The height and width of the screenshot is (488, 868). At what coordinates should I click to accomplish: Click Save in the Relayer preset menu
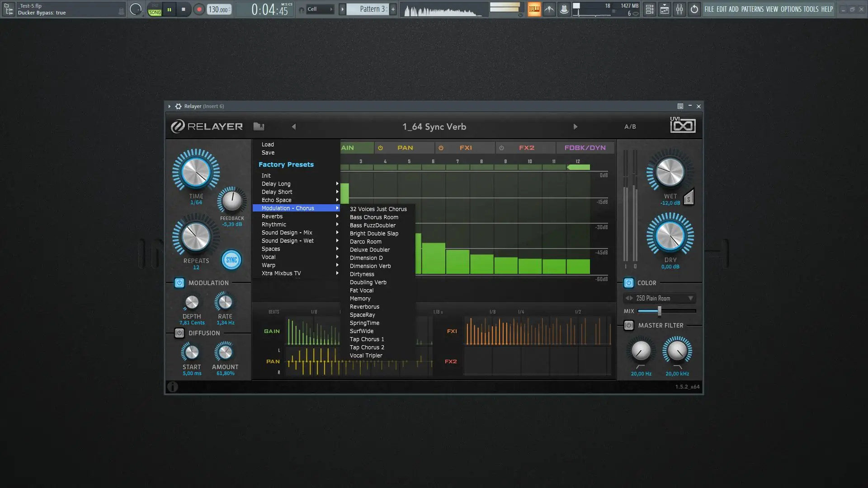(x=268, y=152)
